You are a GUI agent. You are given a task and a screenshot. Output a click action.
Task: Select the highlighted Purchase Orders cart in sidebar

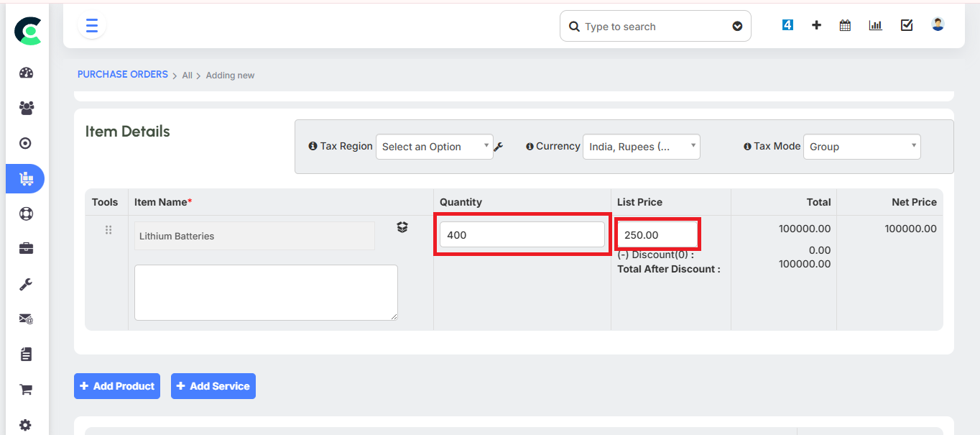click(x=25, y=178)
